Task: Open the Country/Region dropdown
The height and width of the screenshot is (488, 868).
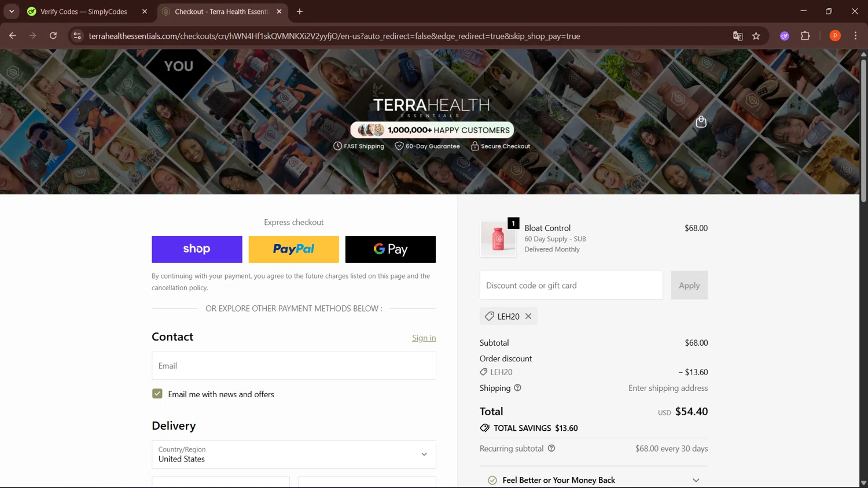Action: pyautogui.click(x=294, y=454)
